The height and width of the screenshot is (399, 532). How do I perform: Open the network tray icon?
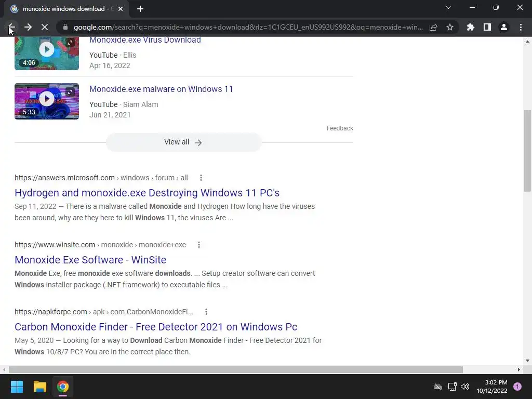tap(452, 387)
